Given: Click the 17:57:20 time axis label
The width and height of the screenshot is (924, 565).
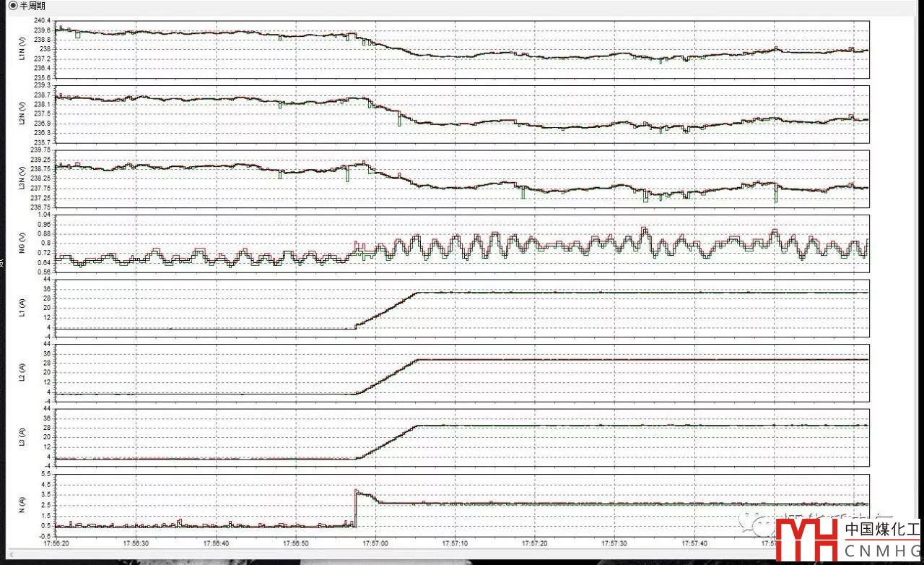Looking at the screenshot, I should (535, 543).
